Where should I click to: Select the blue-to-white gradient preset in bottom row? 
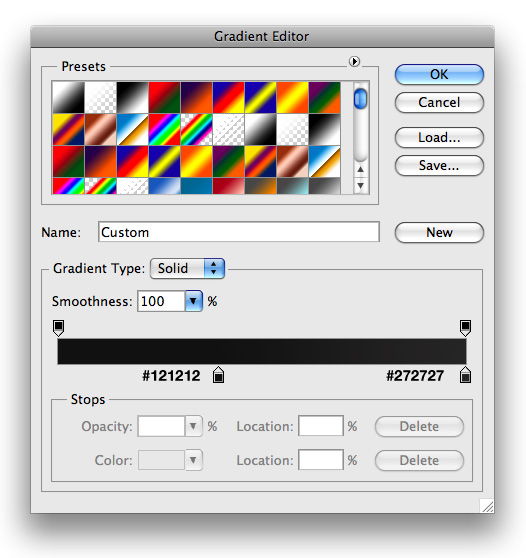164,186
